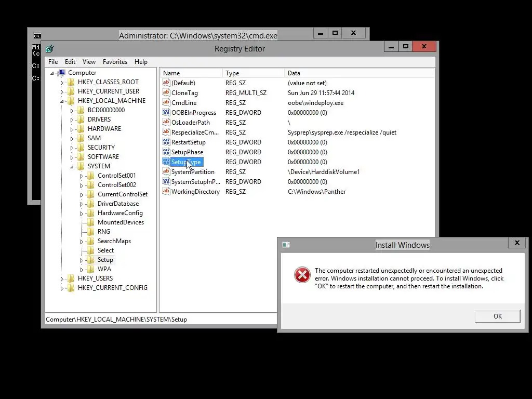Open the Favorites menu
This screenshot has width=532, height=399.
tap(115, 62)
